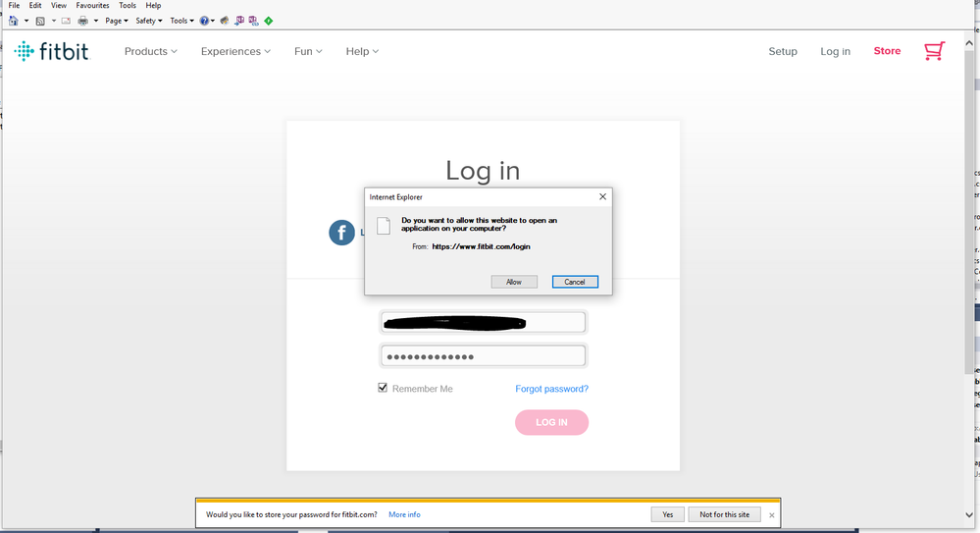The width and height of the screenshot is (980, 533).
Task: Expand the Home button dropdown arrow
Action: [x=26, y=21]
